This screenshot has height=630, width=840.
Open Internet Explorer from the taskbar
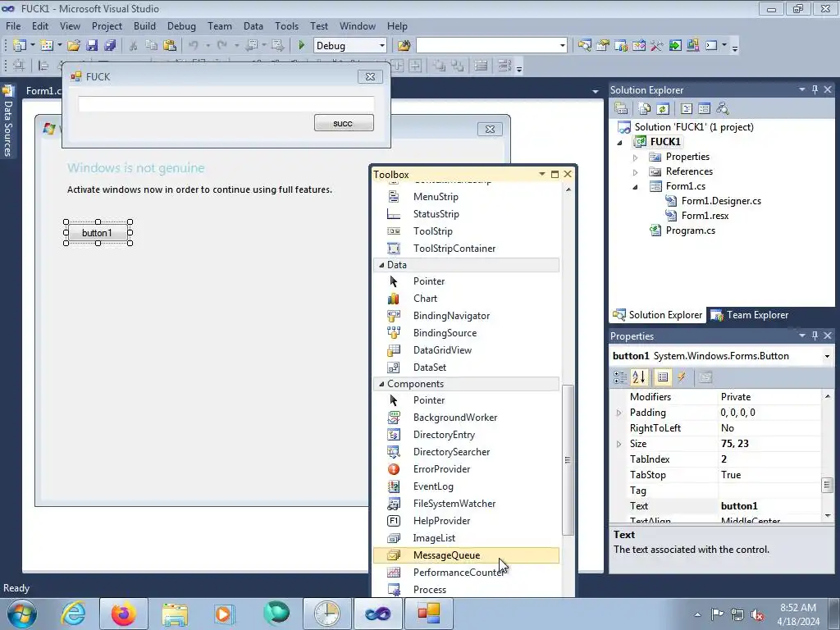coord(73,614)
